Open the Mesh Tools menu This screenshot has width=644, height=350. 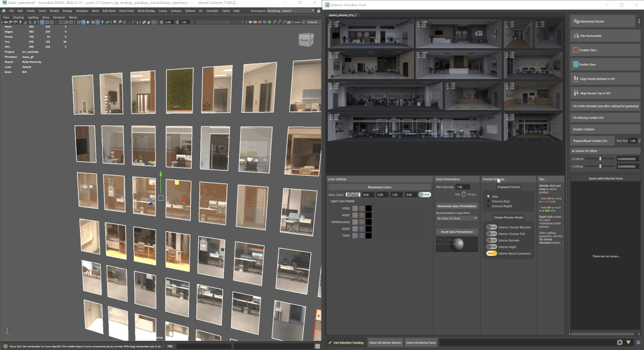coord(126,11)
